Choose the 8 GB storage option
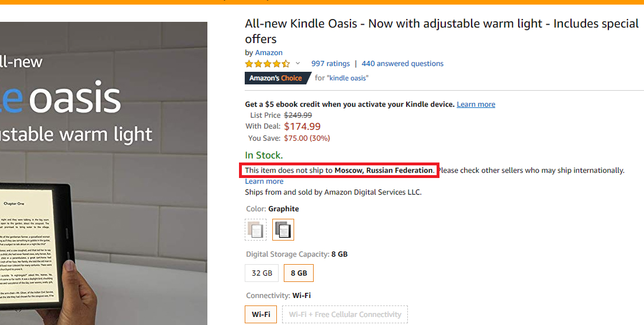The image size is (644, 325). pyautogui.click(x=299, y=273)
